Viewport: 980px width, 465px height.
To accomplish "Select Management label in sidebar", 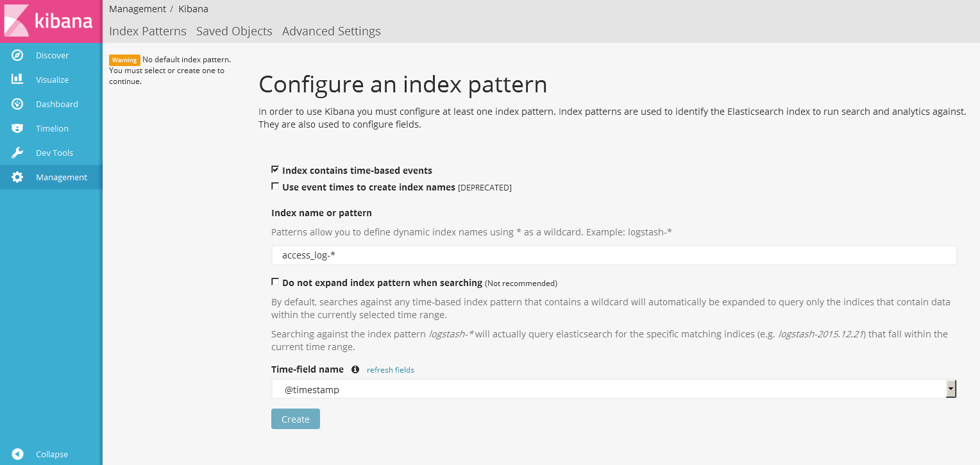I will [x=62, y=177].
